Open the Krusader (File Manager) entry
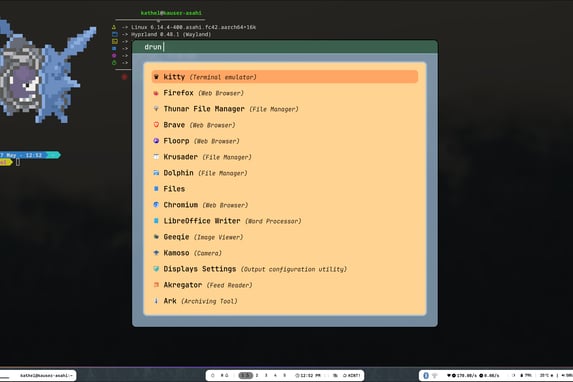This screenshot has width=573, height=382. tap(285, 157)
